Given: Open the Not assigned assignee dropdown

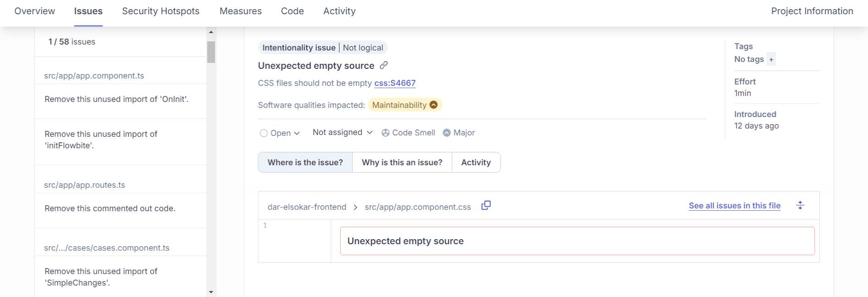Looking at the screenshot, I should click(x=342, y=132).
